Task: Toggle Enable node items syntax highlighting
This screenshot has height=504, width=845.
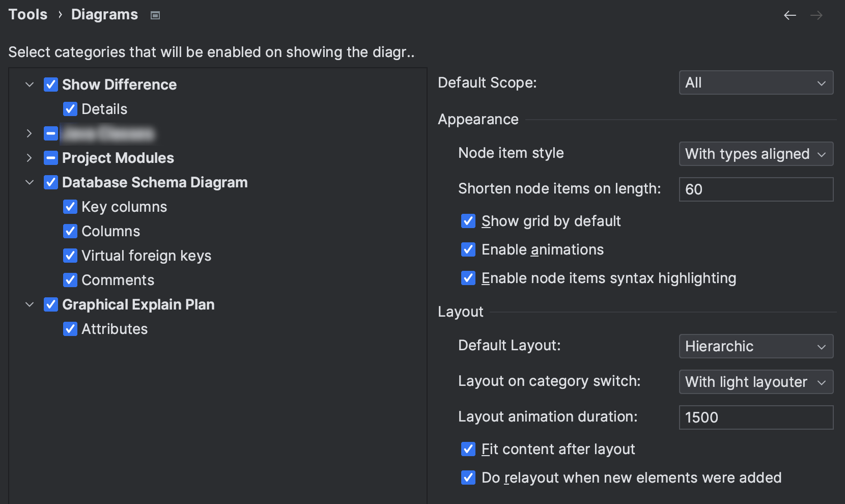Action: (468, 278)
